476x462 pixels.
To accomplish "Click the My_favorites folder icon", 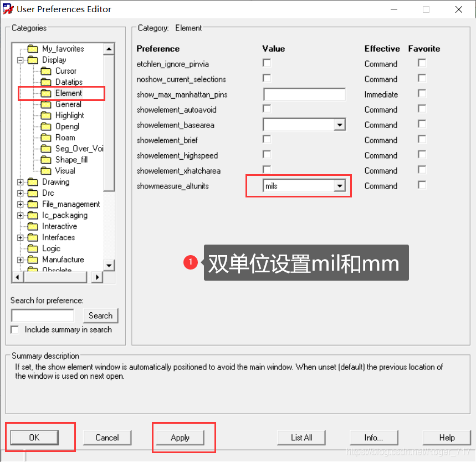I will (x=33, y=49).
